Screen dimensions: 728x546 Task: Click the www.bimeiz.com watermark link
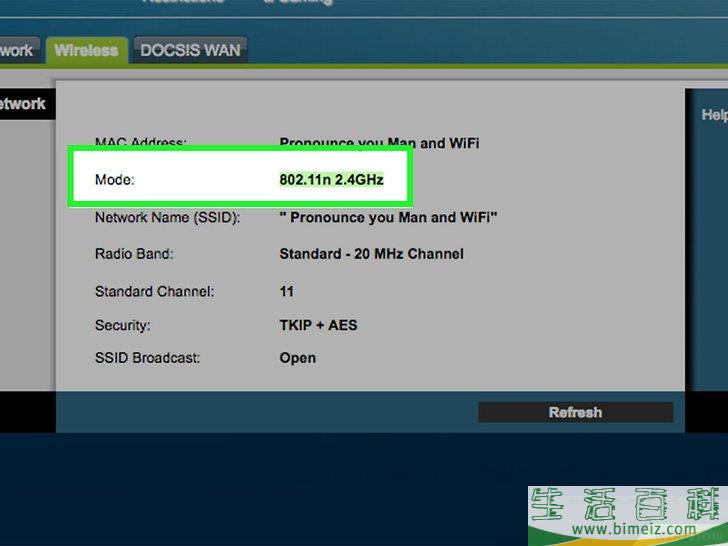click(x=627, y=528)
